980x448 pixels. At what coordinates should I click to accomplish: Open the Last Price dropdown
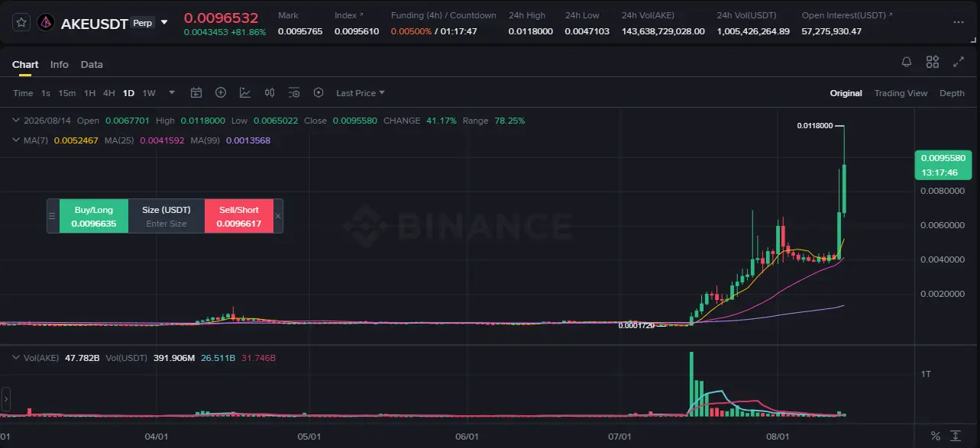pyautogui.click(x=361, y=93)
